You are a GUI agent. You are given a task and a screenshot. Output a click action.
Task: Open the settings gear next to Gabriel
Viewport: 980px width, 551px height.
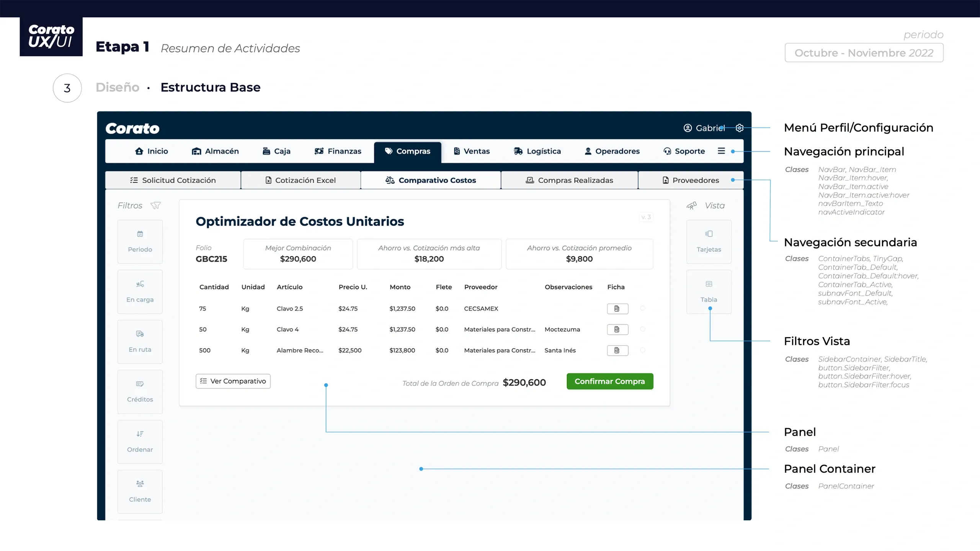point(740,128)
